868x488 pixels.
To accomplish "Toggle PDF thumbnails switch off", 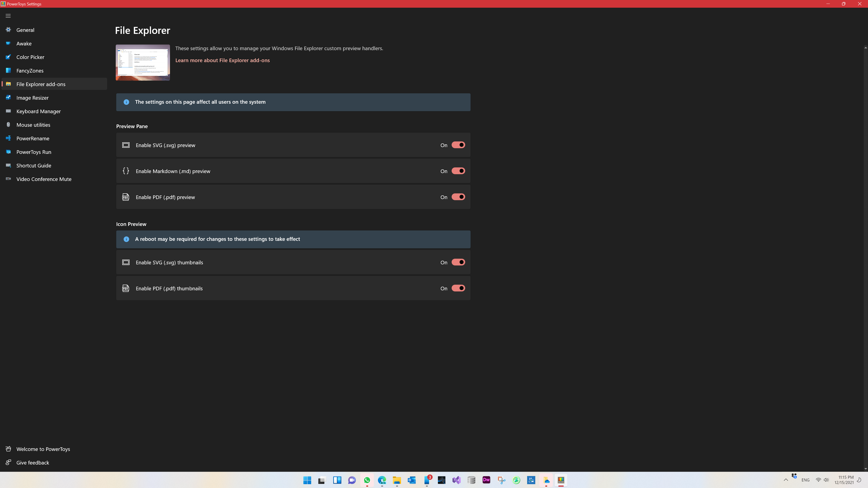I will [458, 288].
